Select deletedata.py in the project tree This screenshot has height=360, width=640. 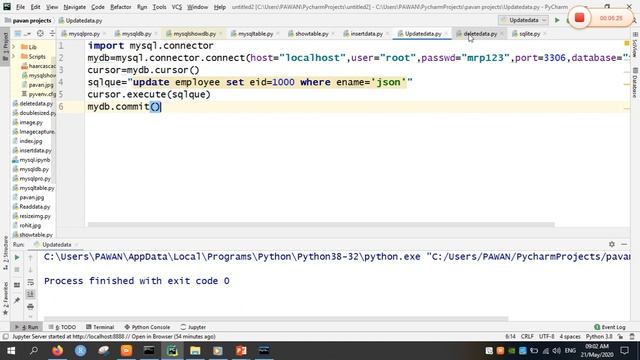[36, 104]
